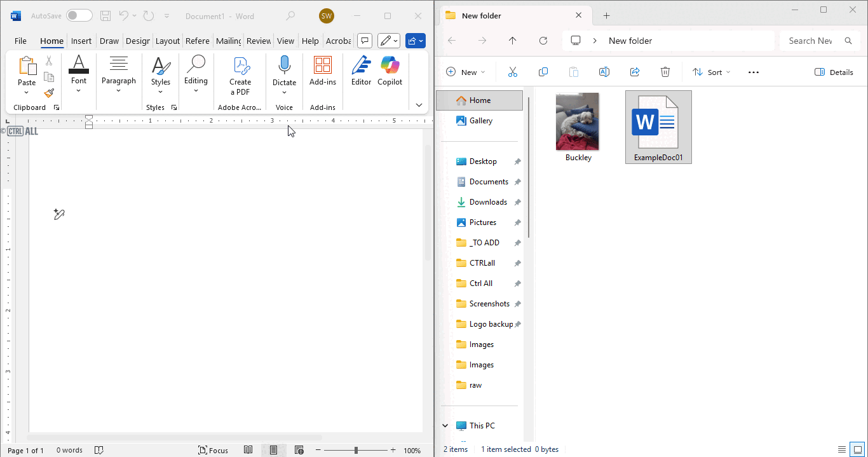Open the Editor pane in Word

pyautogui.click(x=361, y=72)
